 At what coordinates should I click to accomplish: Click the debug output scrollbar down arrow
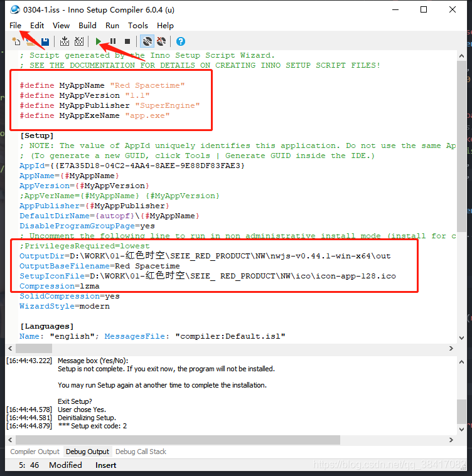click(x=462, y=430)
